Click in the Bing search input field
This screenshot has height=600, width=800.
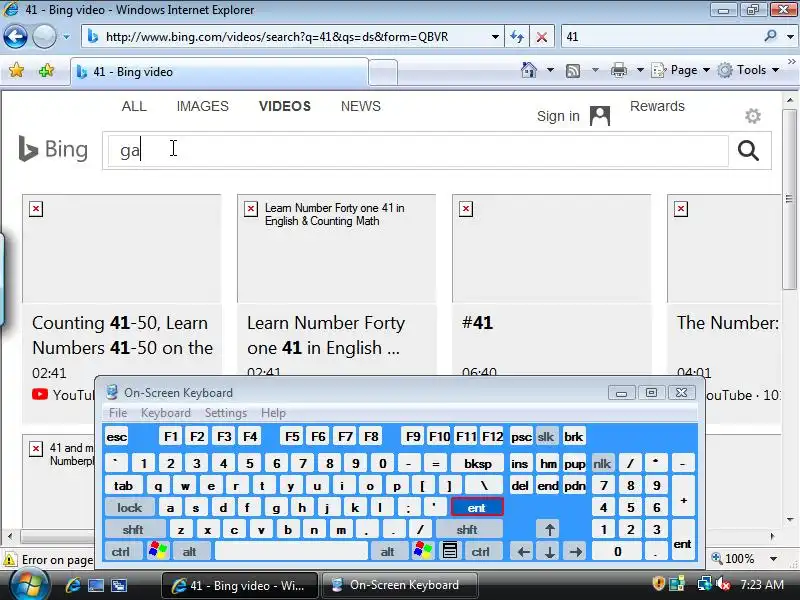point(418,151)
